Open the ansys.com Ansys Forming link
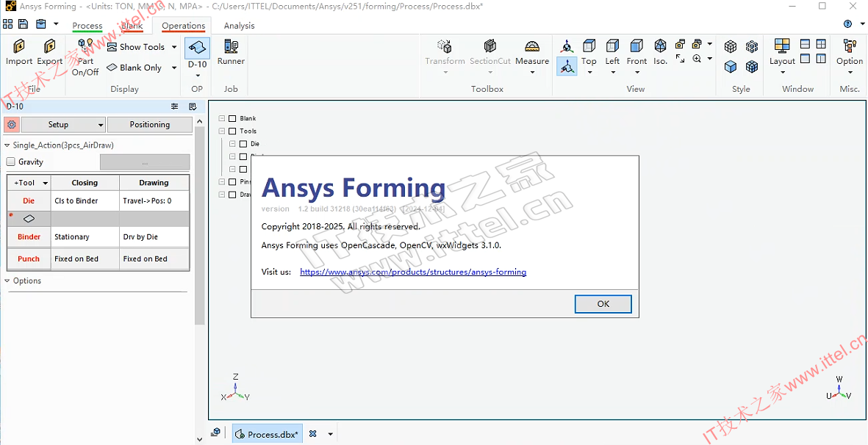This screenshot has width=868, height=445. click(x=413, y=272)
